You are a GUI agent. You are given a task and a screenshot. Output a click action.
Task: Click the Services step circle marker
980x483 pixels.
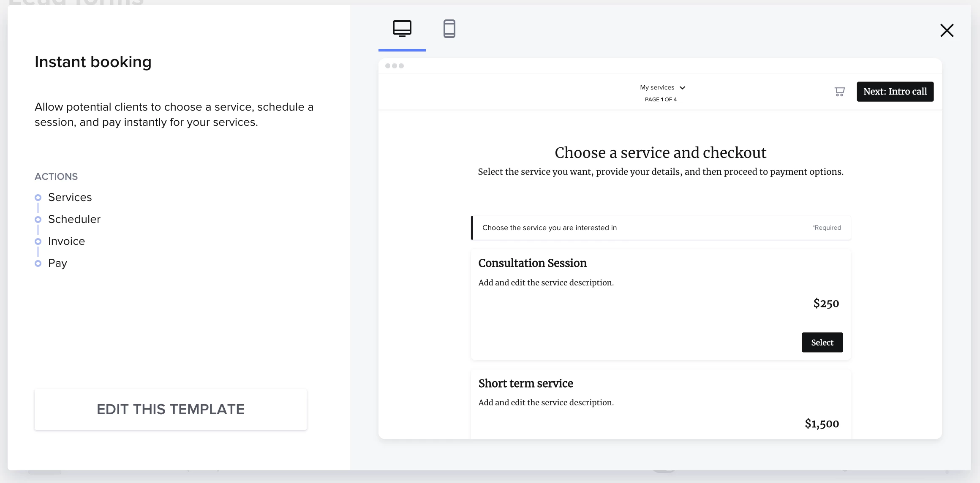tap(38, 198)
